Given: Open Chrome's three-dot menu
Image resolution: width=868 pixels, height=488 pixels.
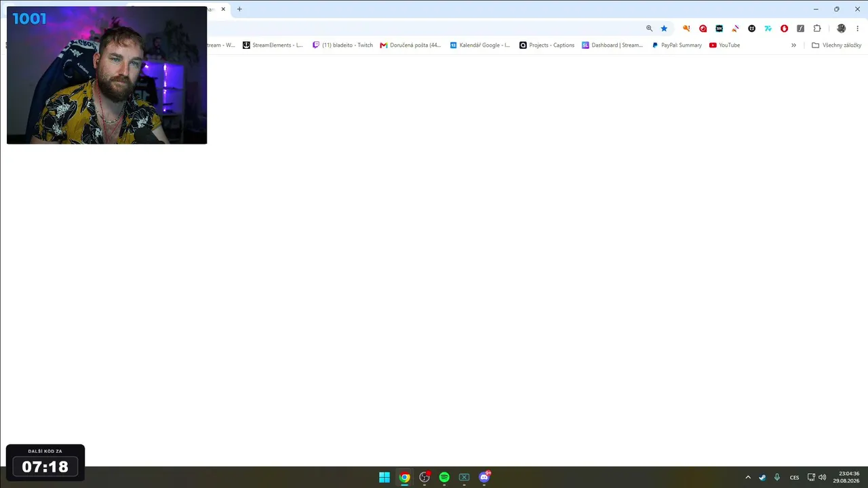Looking at the screenshot, I should (857, 28).
